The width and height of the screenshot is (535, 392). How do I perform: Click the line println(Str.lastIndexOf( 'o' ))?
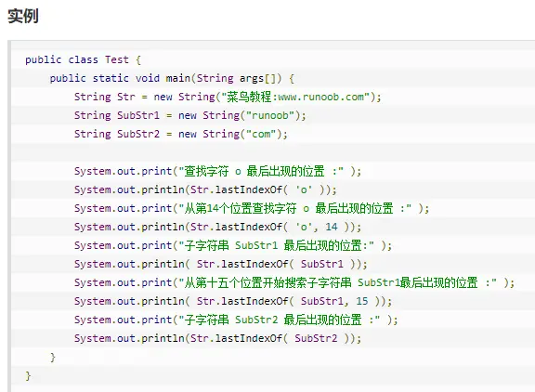tap(205, 189)
